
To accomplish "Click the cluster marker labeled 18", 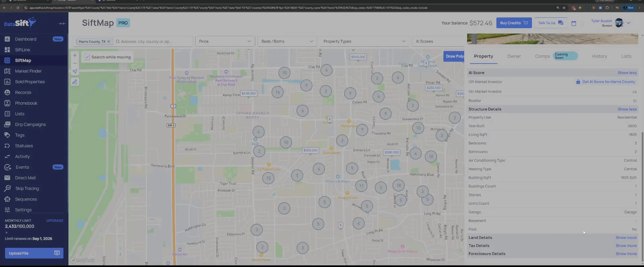I will [398, 185].
